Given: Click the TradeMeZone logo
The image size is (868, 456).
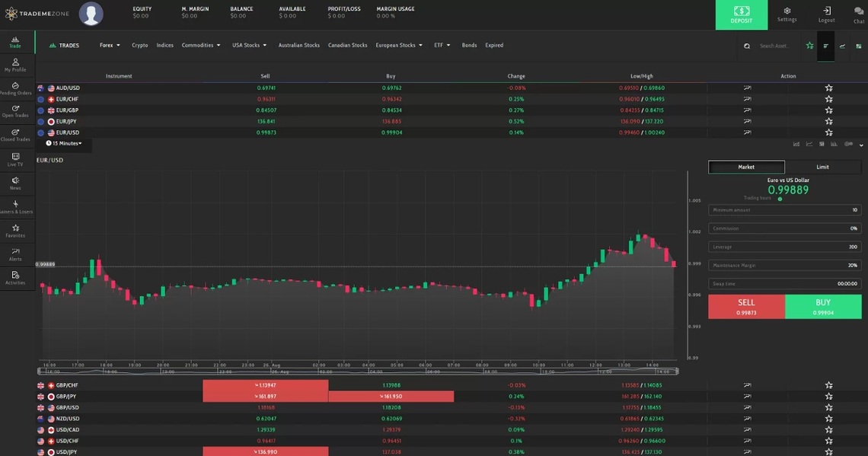Looking at the screenshot, I should click(x=37, y=13).
